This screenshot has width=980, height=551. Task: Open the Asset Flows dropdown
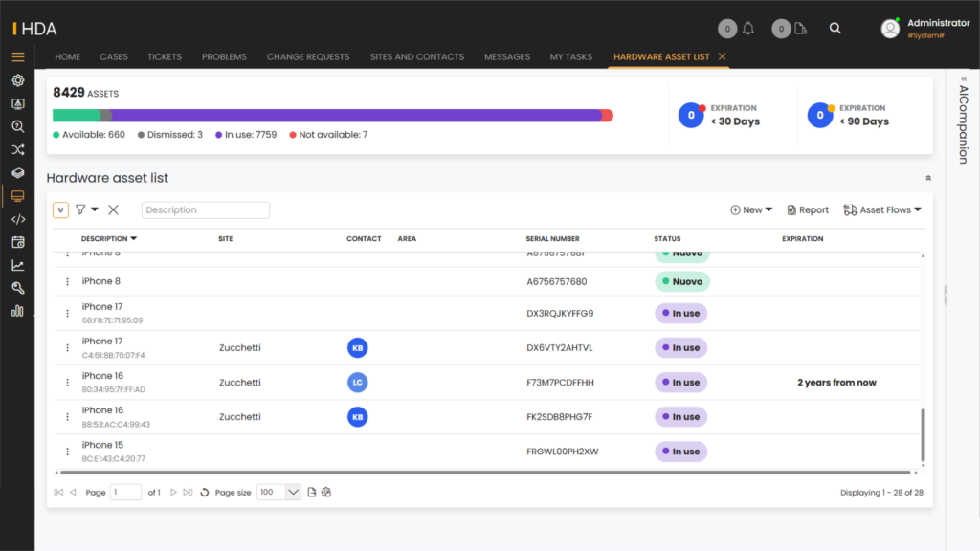(881, 209)
